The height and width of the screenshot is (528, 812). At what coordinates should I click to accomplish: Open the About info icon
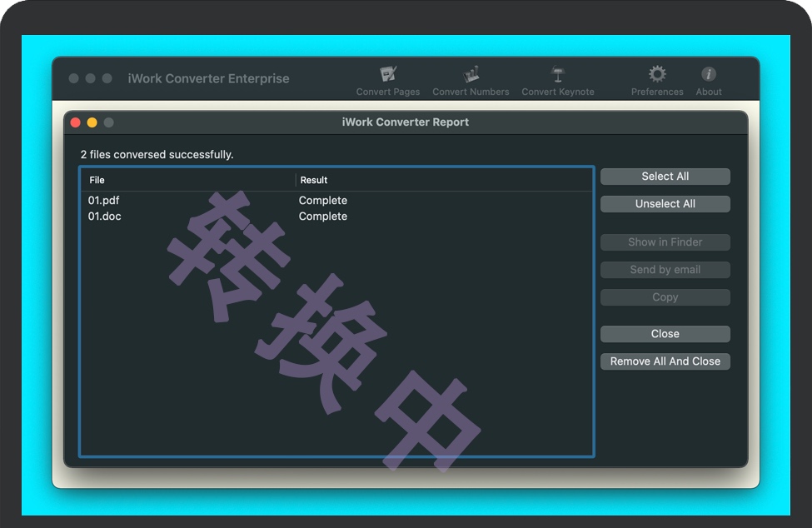(x=709, y=75)
